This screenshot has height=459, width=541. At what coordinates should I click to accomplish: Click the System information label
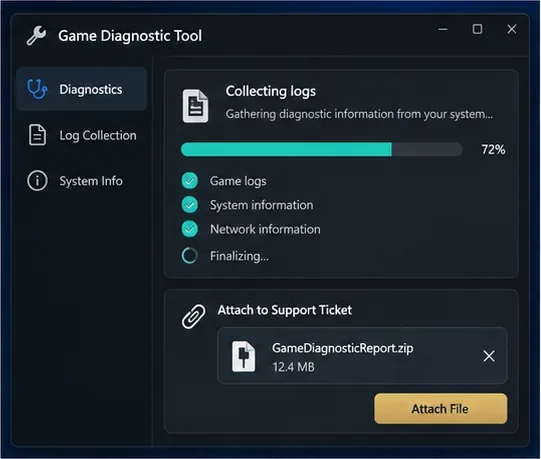click(x=262, y=205)
